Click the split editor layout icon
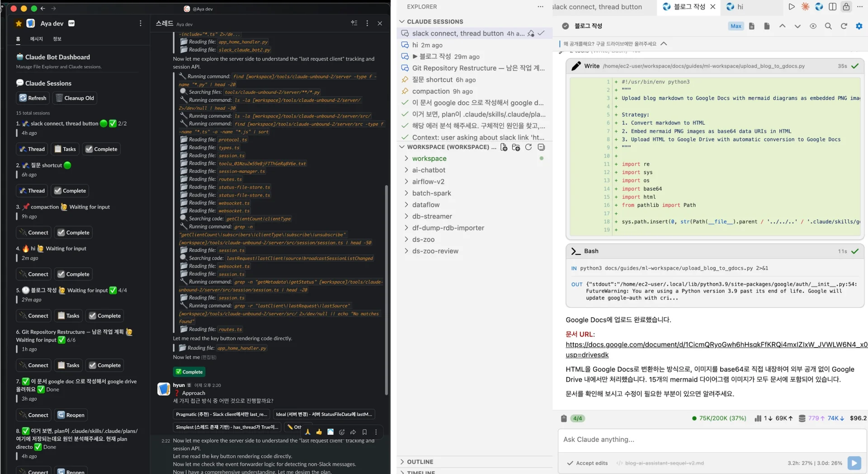 click(832, 7)
